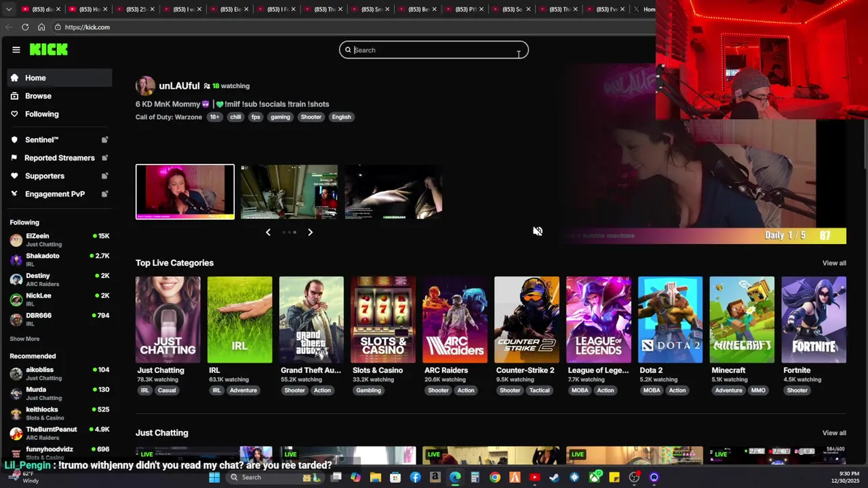Screen dimensions: 868x488
Task: Open Engagement PvP menu item
Action: coord(60,194)
